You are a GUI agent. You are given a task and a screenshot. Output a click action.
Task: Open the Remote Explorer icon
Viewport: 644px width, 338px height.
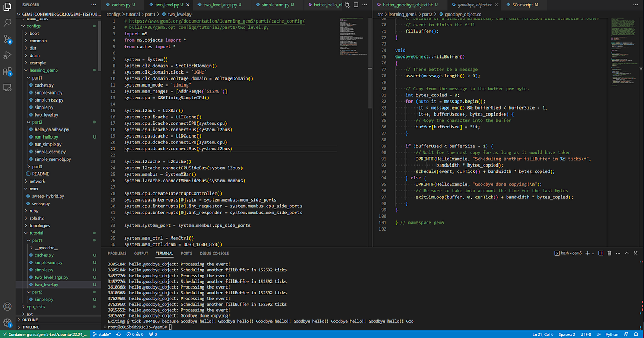click(x=8, y=87)
